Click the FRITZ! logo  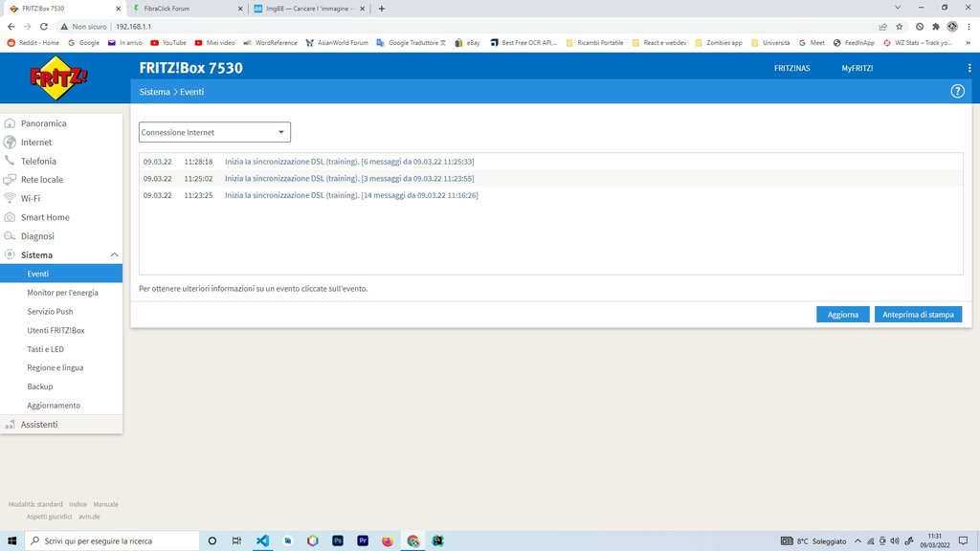point(59,78)
